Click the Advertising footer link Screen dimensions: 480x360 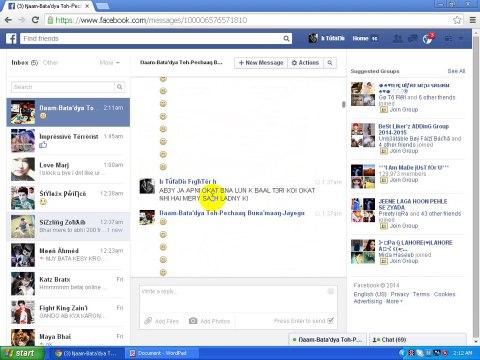tap(368, 301)
